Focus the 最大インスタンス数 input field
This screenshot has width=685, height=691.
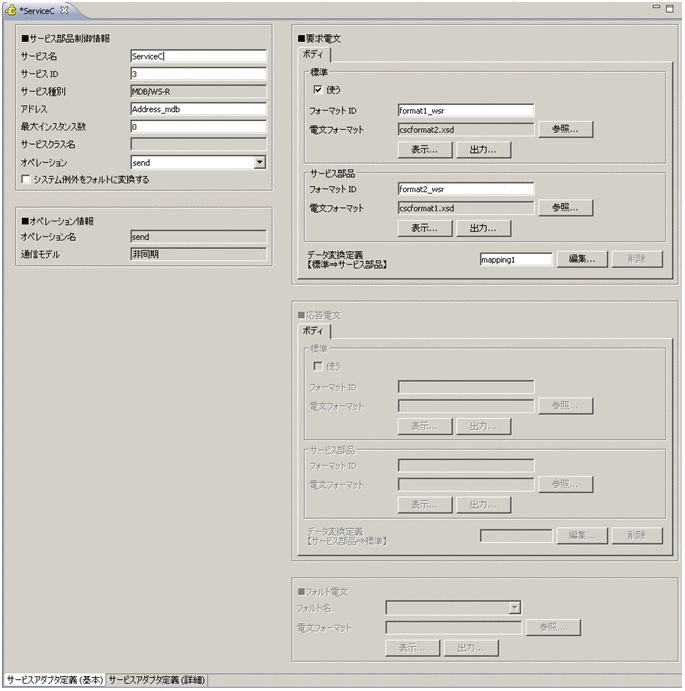[x=197, y=127]
